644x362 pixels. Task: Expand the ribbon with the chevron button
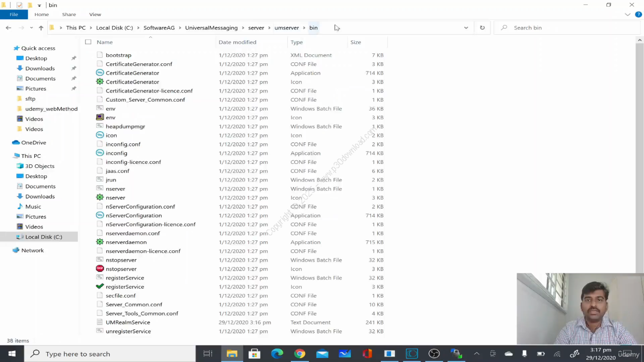pos(627,15)
